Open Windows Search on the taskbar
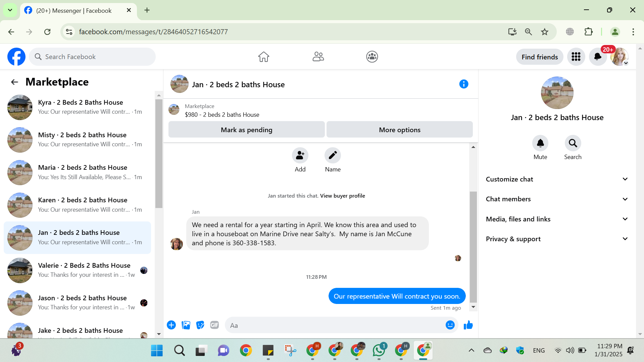 [x=179, y=350]
